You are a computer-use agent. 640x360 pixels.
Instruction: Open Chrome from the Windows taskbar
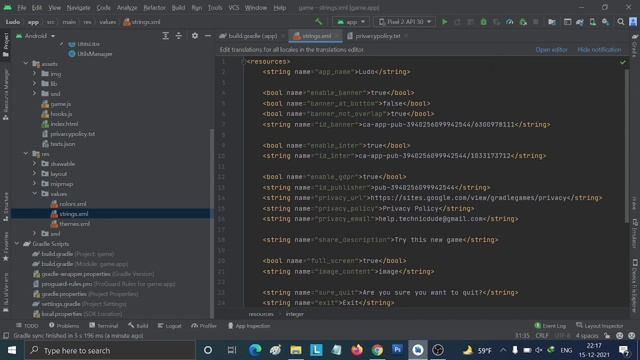[x=377, y=350]
